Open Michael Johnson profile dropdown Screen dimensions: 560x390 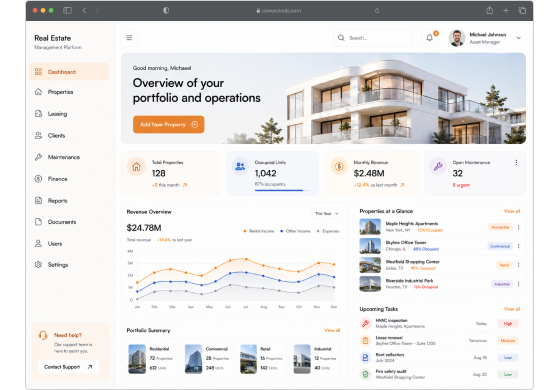click(x=519, y=38)
